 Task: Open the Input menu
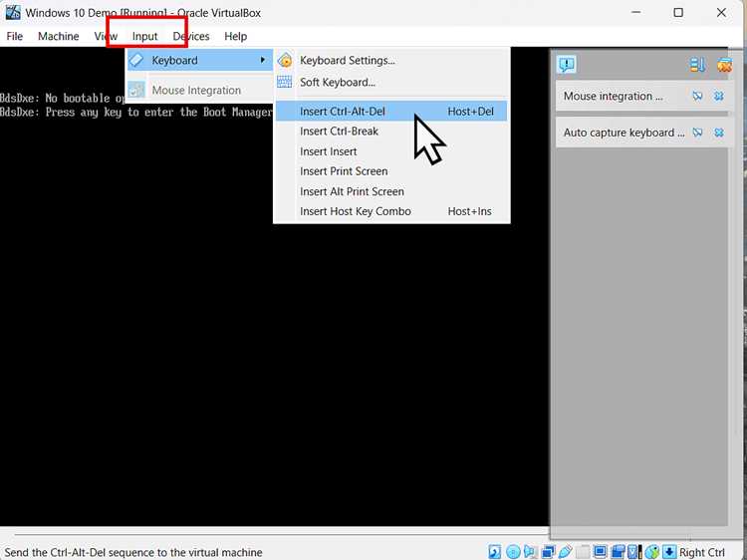(x=144, y=36)
